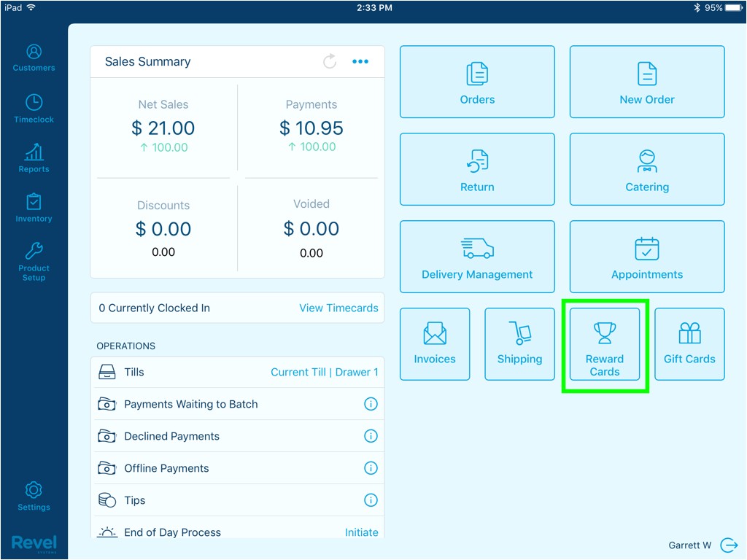This screenshot has width=747, height=560.
Task: Open the Reports chart icon
Action: (34, 158)
